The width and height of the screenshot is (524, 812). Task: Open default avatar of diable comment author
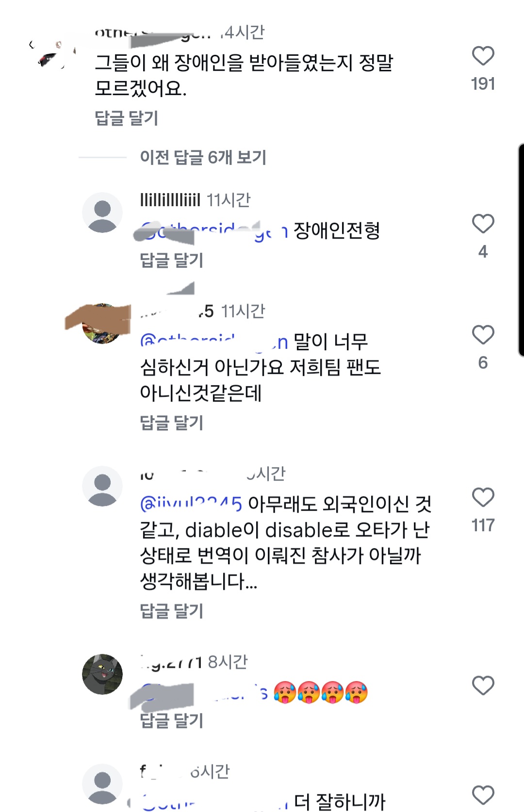click(x=102, y=486)
